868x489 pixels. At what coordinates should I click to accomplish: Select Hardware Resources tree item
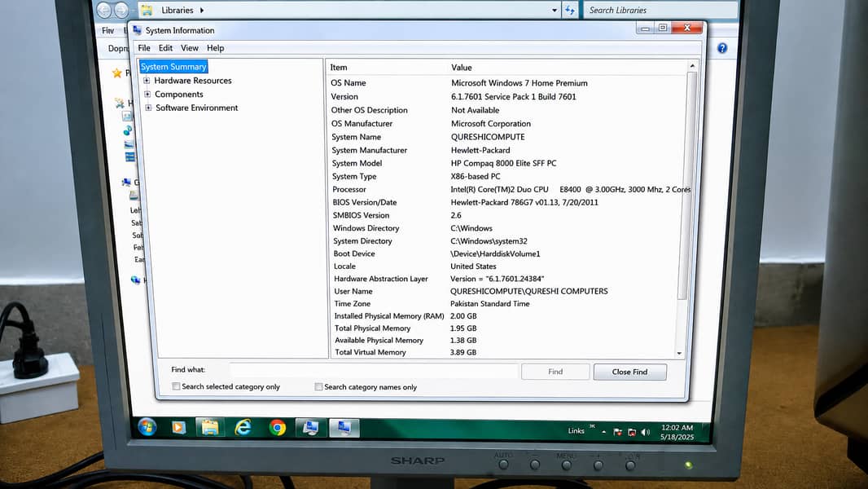click(x=193, y=81)
